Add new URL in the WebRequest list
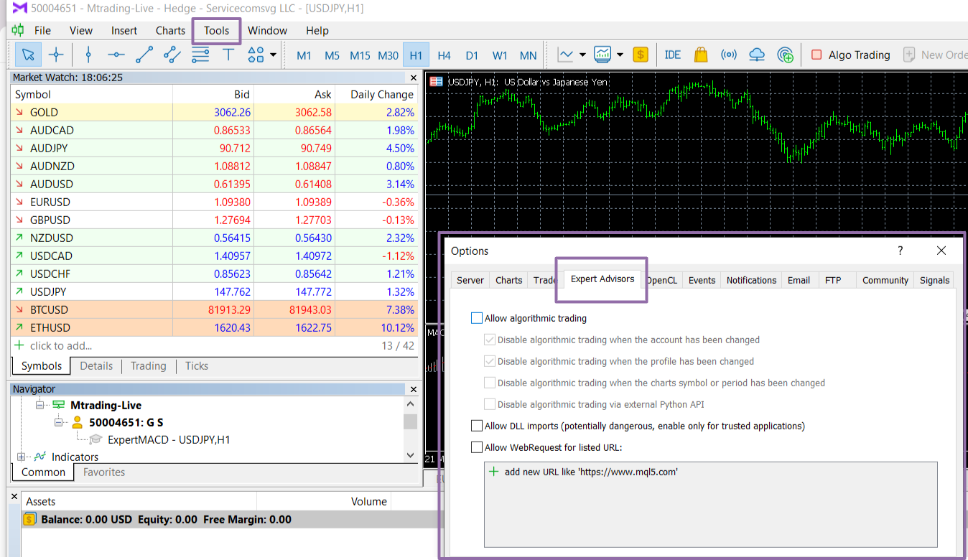Image resolution: width=968 pixels, height=560 pixels. tap(583, 472)
